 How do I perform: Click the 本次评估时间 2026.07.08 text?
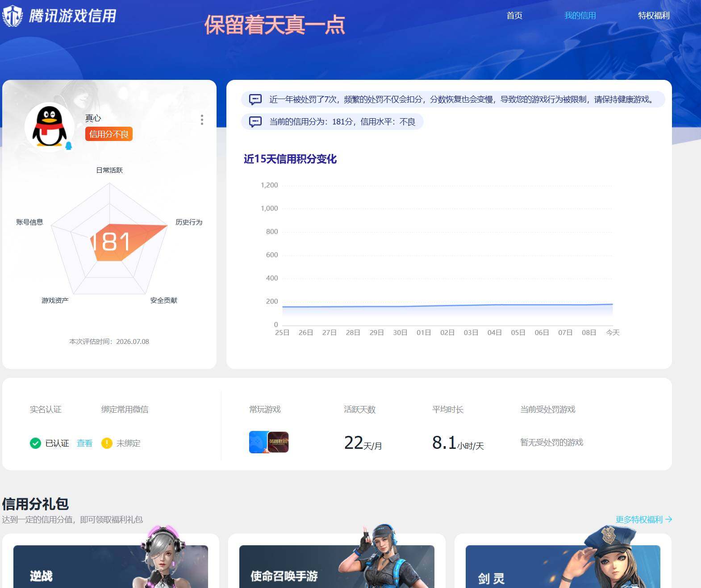tap(109, 341)
